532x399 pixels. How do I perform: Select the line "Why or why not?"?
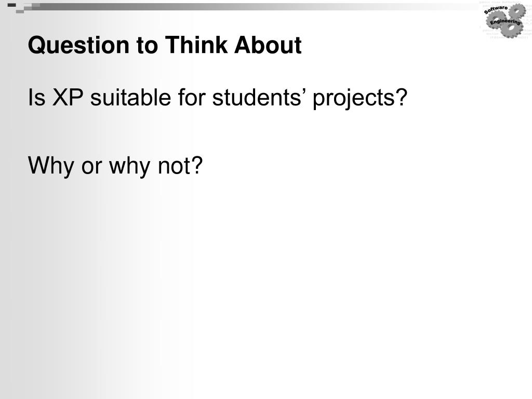click(115, 167)
